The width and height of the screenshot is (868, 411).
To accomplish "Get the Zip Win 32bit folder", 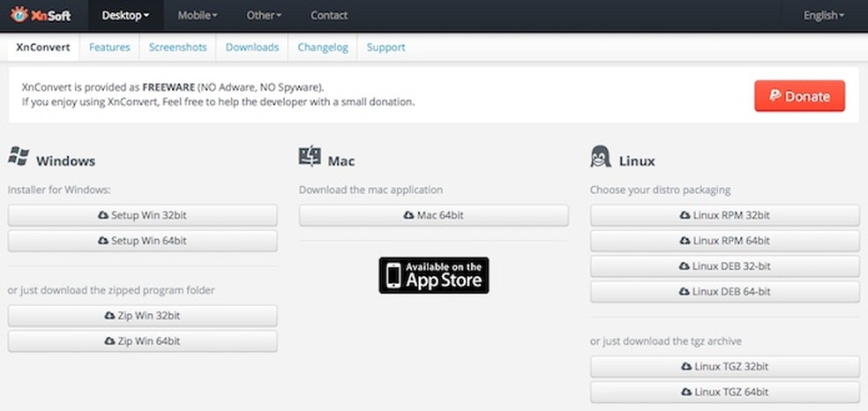I will (142, 316).
